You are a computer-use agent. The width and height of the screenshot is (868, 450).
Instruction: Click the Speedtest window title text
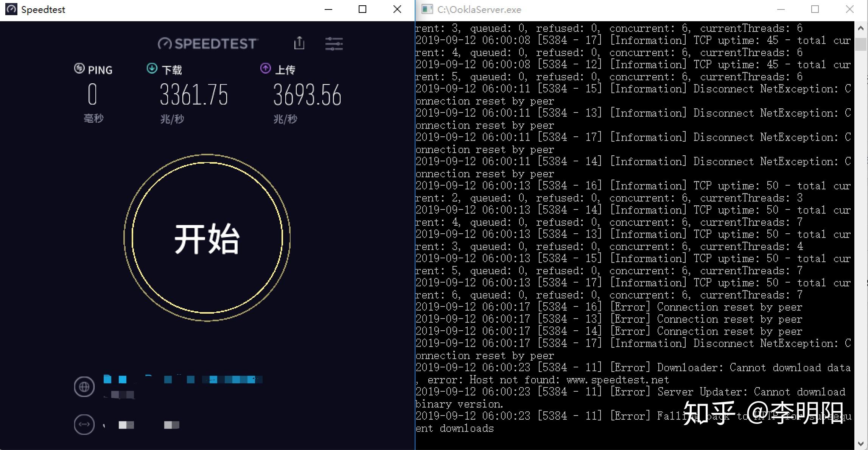point(43,9)
